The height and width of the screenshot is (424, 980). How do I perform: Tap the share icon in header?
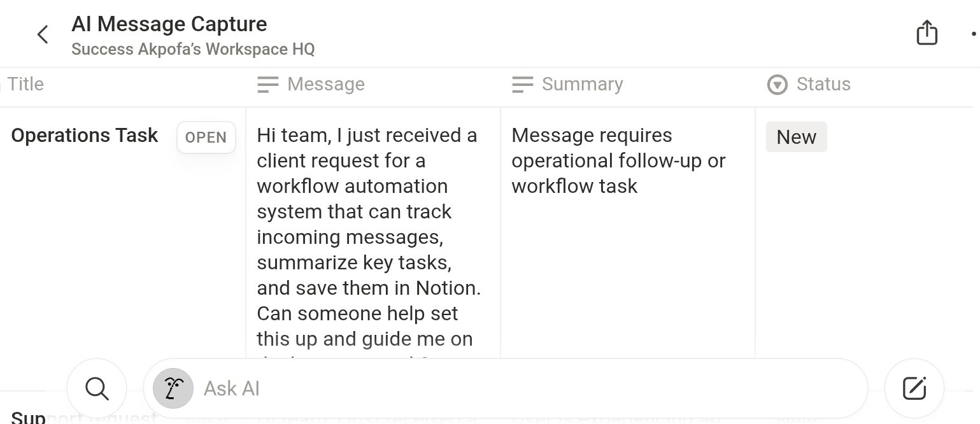(927, 33)
